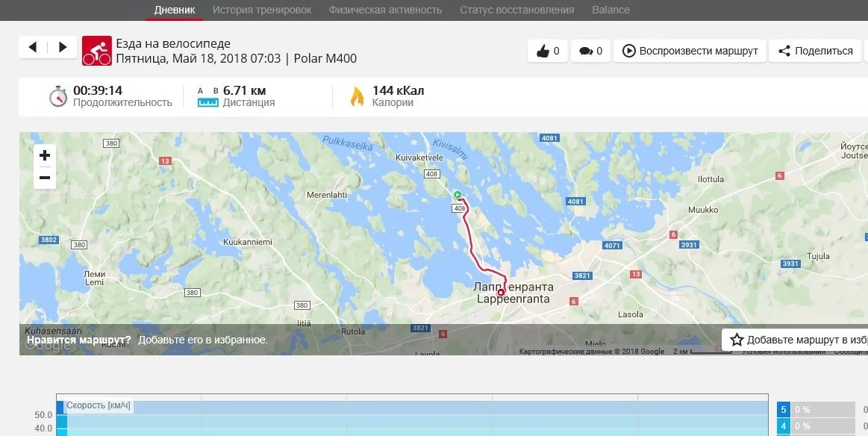Image resolution: width=868 pixels, height=436 pixels.
Task: Open comments speech bubble button
Action: tap(590, 51)
